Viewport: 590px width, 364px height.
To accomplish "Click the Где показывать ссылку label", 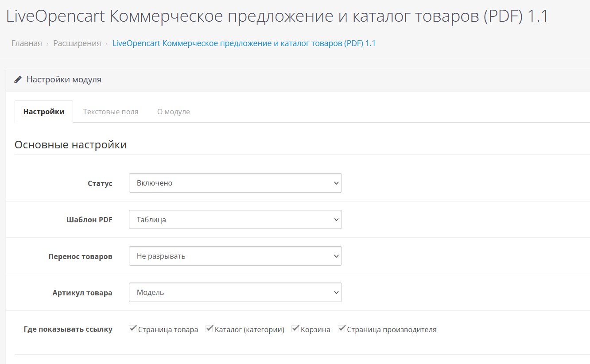I will point(68,329).
